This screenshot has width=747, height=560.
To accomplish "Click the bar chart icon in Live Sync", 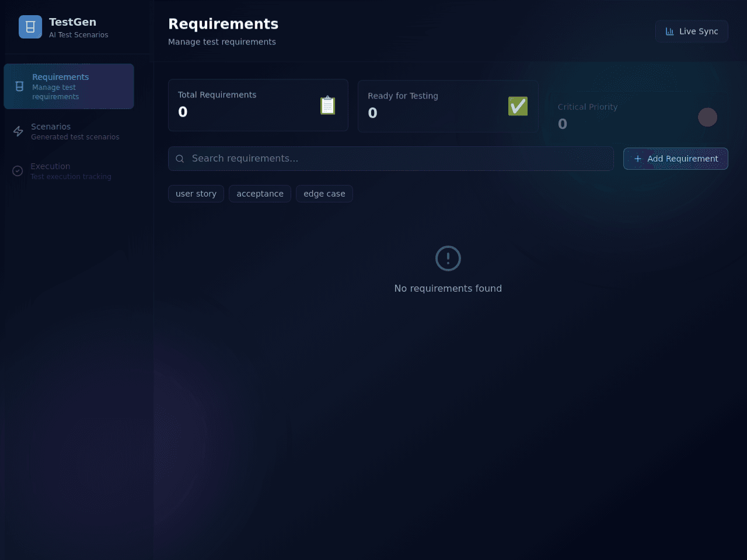I will coord(669,32).
